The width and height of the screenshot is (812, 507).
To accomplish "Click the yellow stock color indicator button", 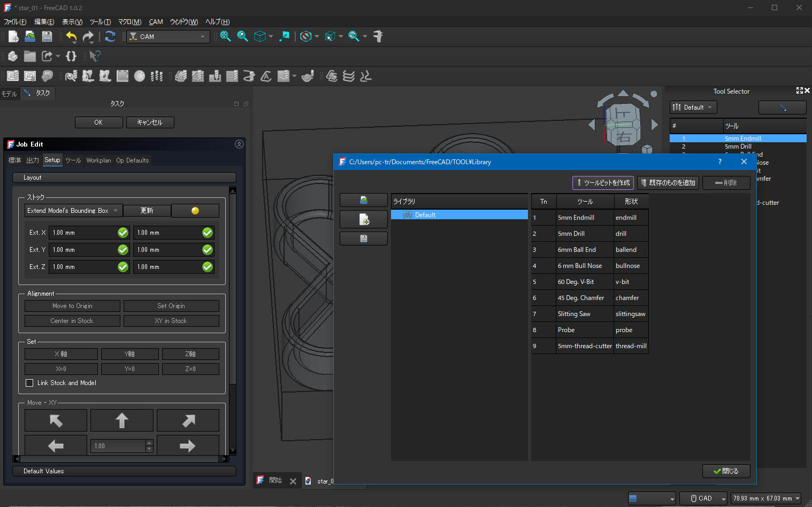I will click(x=195, y=211).
